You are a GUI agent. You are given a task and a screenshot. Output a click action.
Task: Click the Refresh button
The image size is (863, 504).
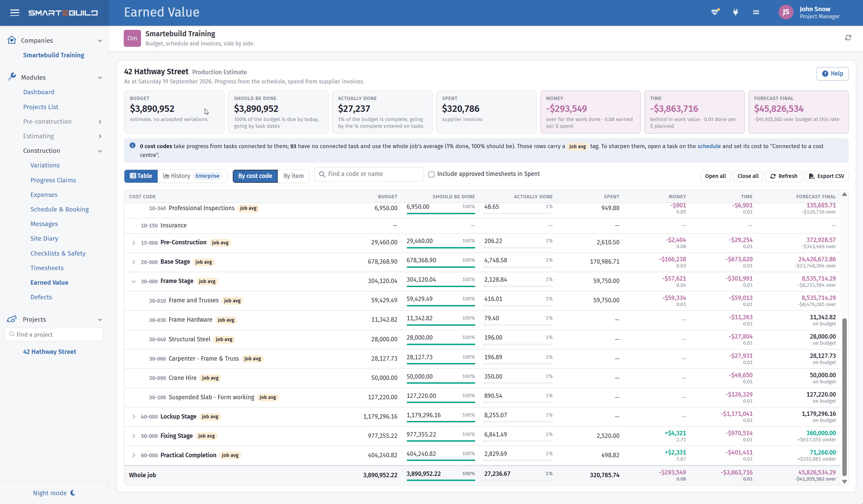pyautogui.click(x=784, y=176)
